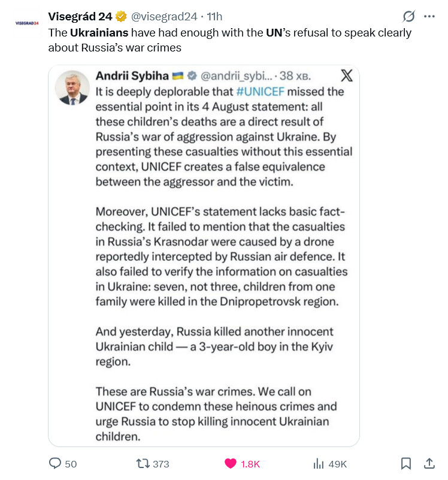Click the @andrii_sybi... handle
Image resolution: width=448 pixels, height=480 pixels.
click(236, 76)
